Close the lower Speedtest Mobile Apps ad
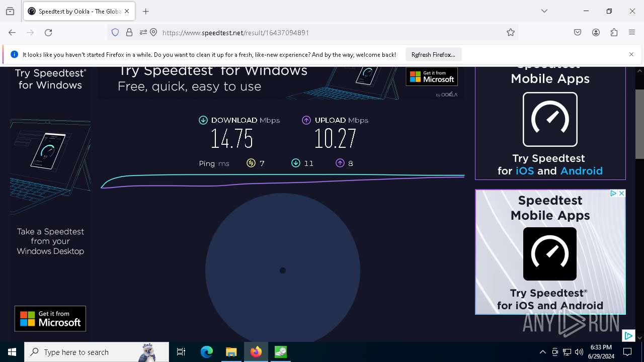The image size is (644, 362). pyautogui.click(x=622, y=194)
